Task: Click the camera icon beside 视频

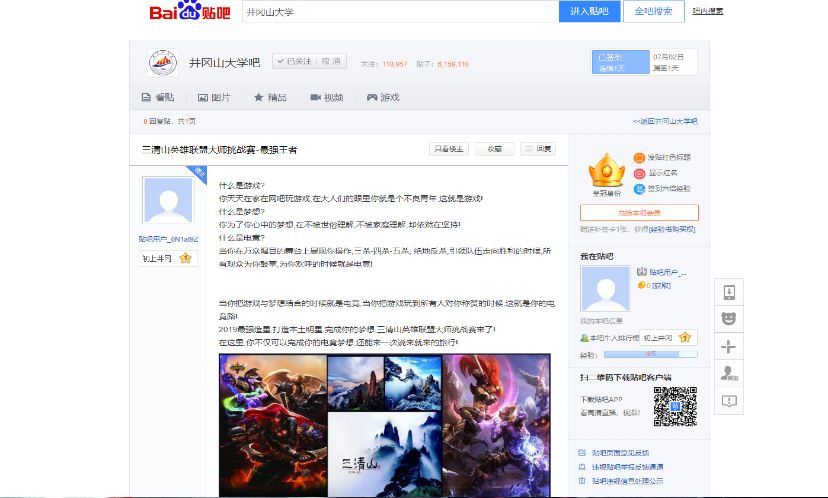Action: click(x=315, y=97)
